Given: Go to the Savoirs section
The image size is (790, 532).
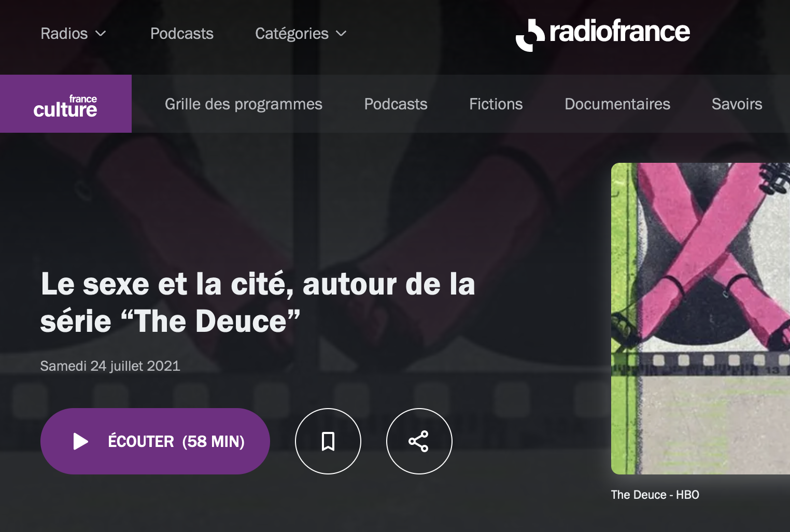Looking at the screenshot, I should [x=737, y=104].
